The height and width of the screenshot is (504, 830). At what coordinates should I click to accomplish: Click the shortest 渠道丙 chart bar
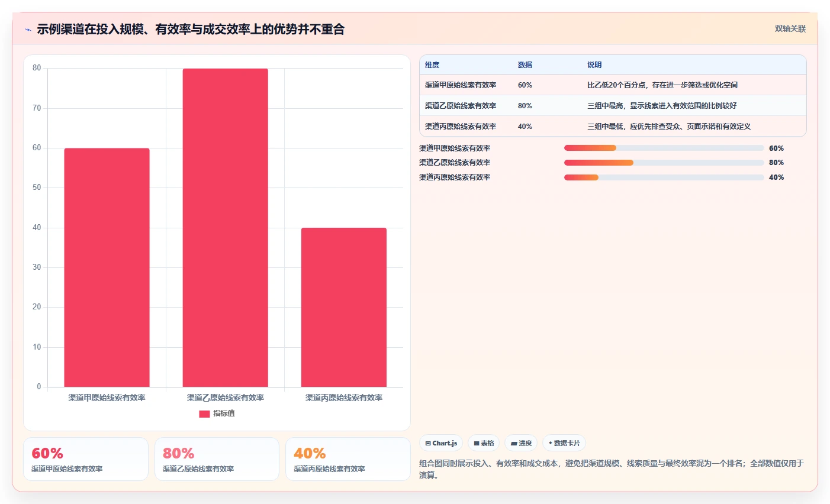click(344, 307)
